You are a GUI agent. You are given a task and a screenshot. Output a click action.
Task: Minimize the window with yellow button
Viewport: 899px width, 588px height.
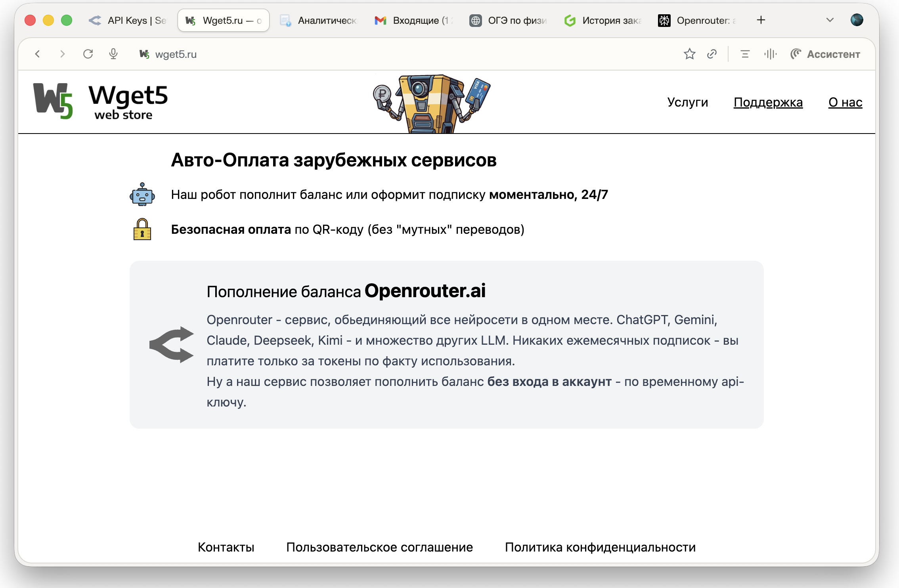pyautogui.click(x=48, y=20)
